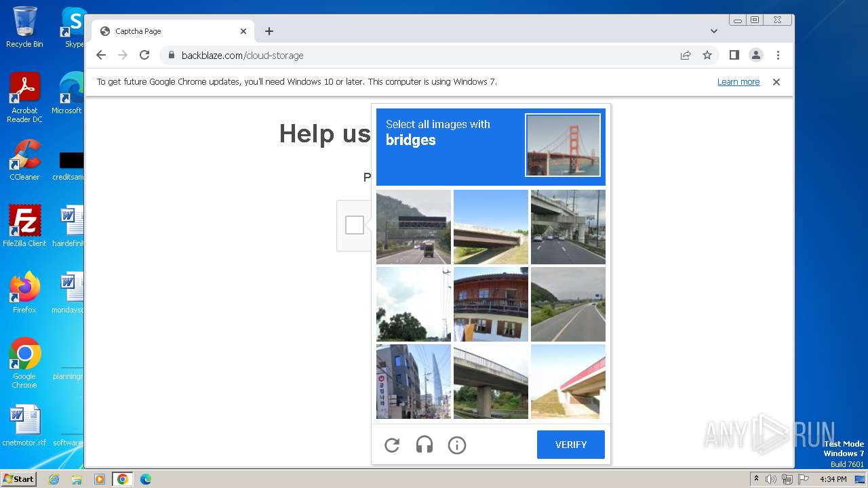Go back in Chrome browser
Viewport: 868px width, 488px height.
[x=101, y=55]
